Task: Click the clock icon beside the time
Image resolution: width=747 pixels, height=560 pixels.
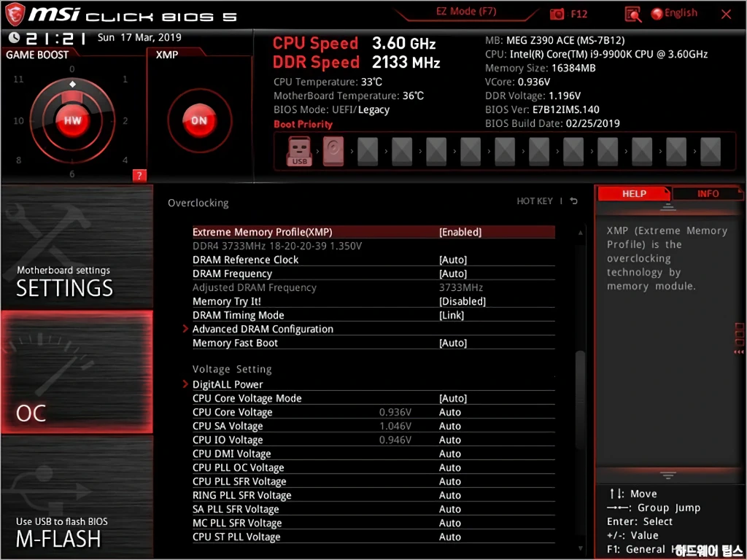Action: coord(15,37)
